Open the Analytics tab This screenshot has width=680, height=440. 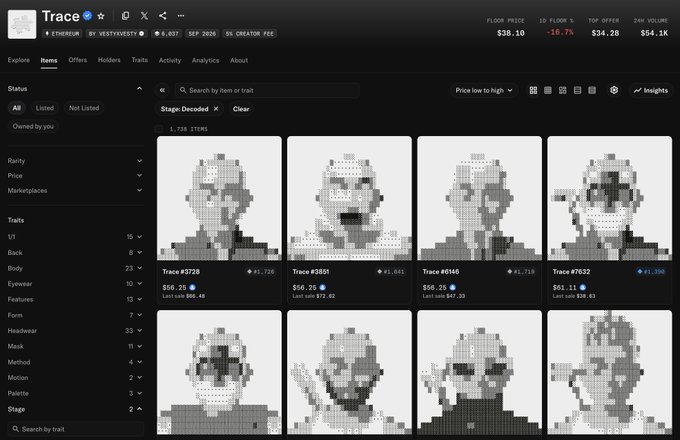[205, 60]
